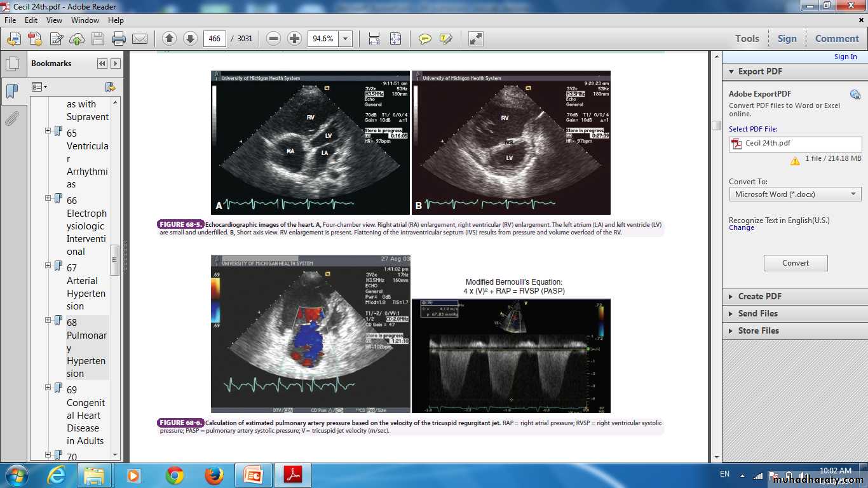
Task: Switch to the Comment pane tab
Action: coord(836,39)
